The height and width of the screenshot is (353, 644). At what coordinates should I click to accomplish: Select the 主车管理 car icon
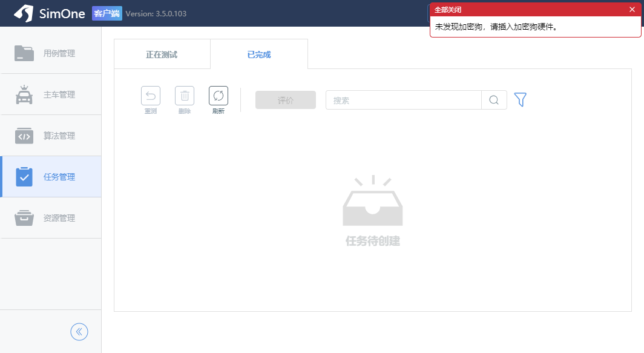click(24, 95)
